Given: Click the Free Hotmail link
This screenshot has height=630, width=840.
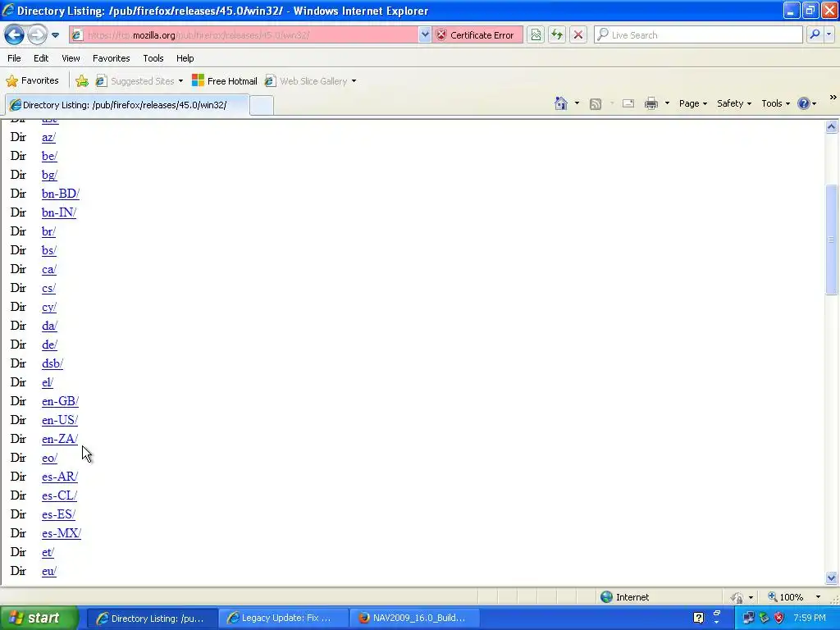Looking at the screenshot, I should point(225,81).
